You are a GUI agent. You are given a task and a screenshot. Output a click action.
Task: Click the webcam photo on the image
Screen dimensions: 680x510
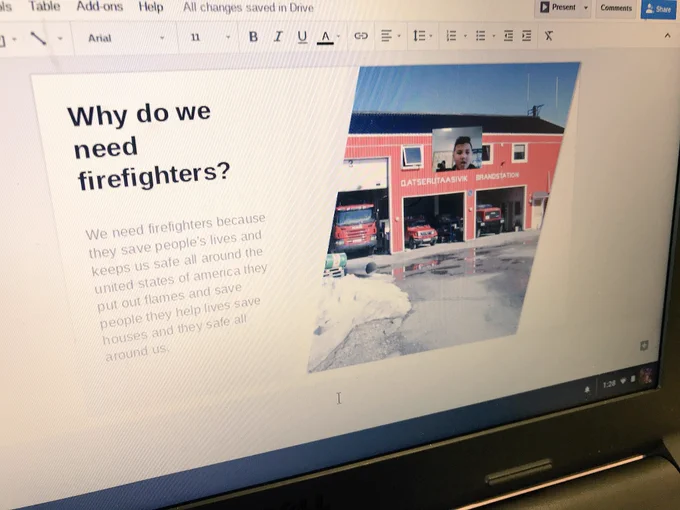point(457,148)
